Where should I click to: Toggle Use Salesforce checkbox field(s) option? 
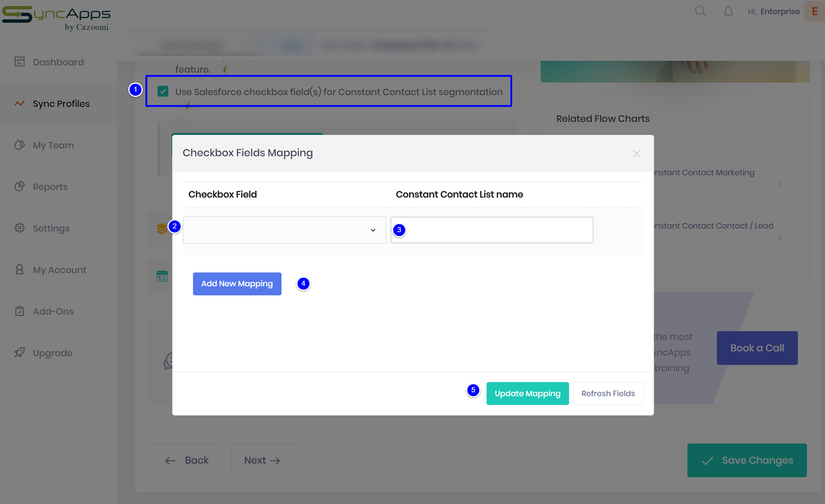click(163, 92)
